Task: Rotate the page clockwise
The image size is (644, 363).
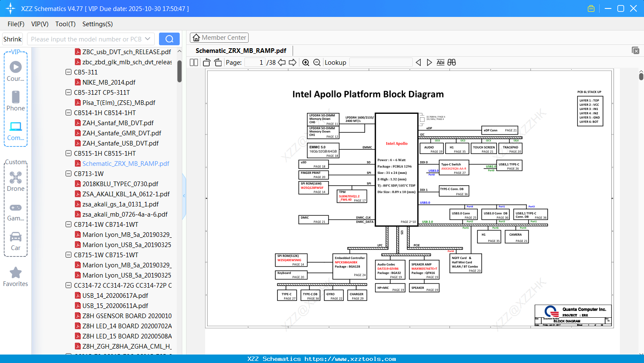Action: tap(218, 63)
